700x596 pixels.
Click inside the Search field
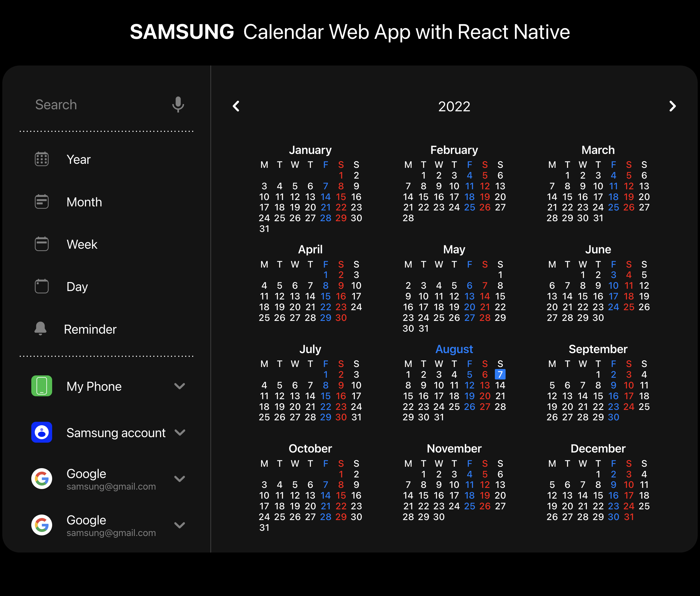coord(84,105)
